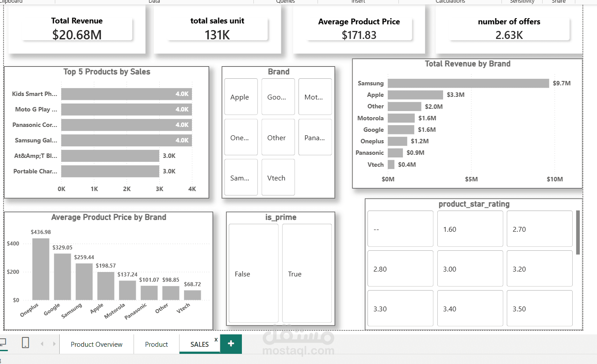Select the 2.70 star rating tile
Viewport: 597px width, 364px height.
[540, 229]
